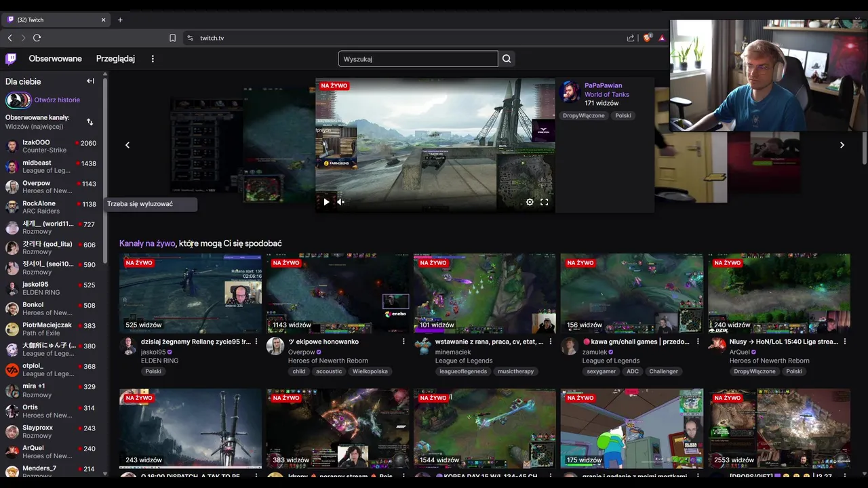Select the Wielkopolska tag
This screenshot has width=868, height=488.
(x=370, y=371)
